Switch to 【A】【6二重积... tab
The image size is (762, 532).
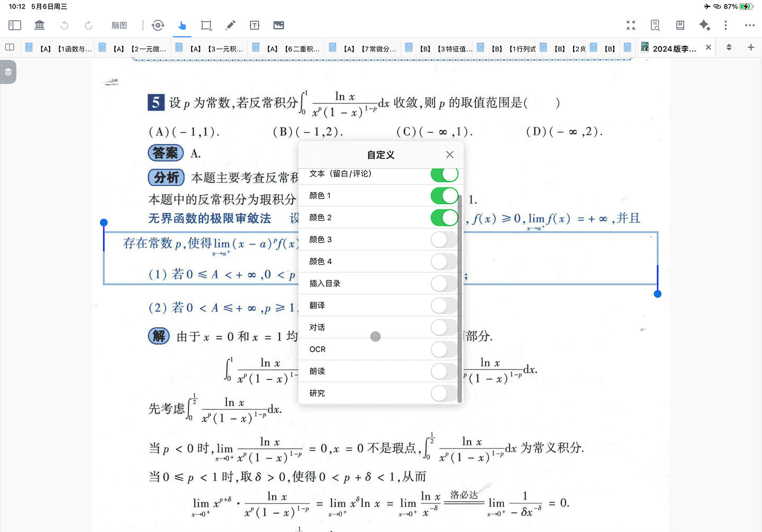(286, 48)
